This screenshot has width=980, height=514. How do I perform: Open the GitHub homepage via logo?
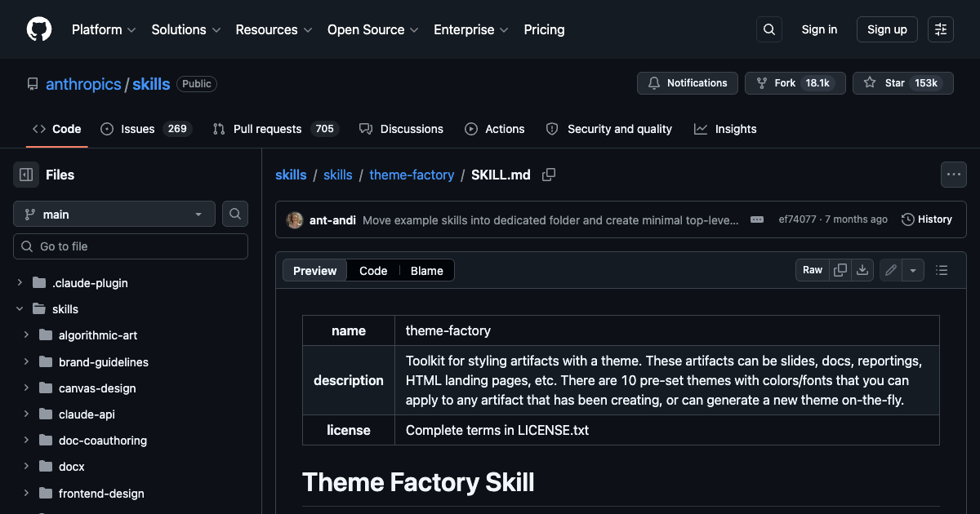click(x=39, y=29)
